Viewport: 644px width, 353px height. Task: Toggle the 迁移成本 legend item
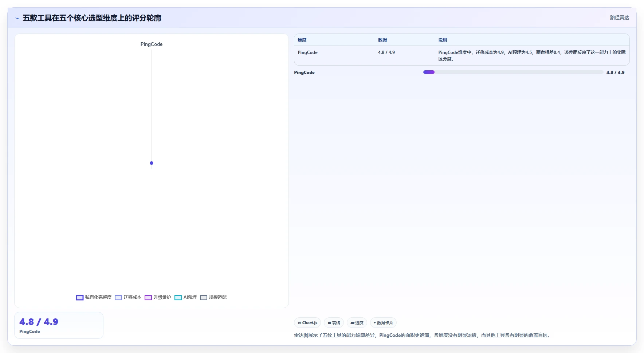(128, 297)
